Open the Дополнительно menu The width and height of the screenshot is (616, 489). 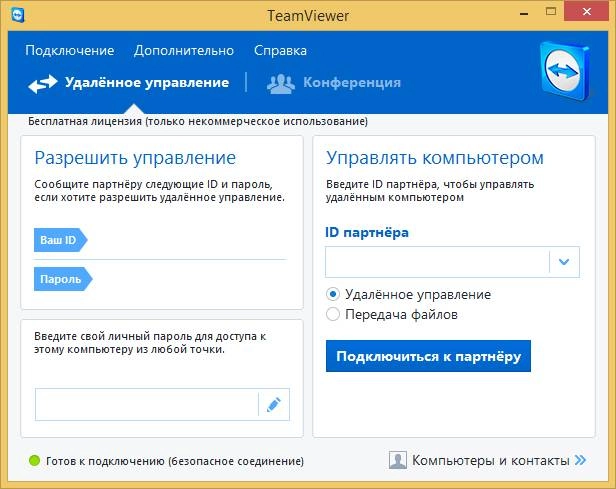(x=184, y=51)
